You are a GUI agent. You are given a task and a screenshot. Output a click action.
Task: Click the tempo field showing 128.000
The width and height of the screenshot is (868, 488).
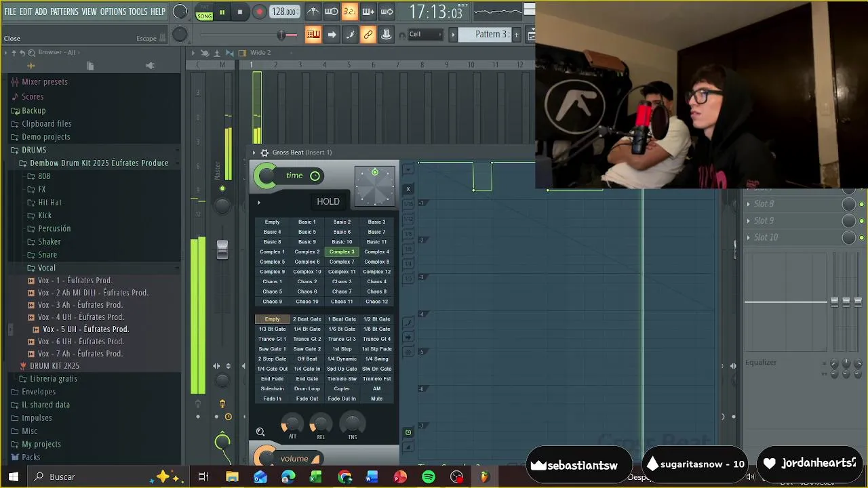[284, 12]
